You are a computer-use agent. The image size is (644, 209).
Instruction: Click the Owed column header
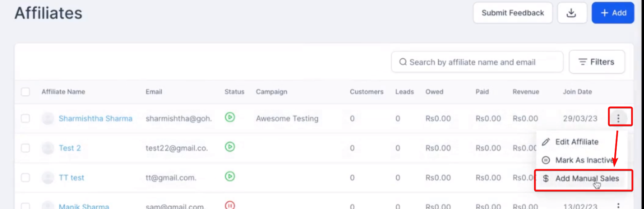click(434, 92)
